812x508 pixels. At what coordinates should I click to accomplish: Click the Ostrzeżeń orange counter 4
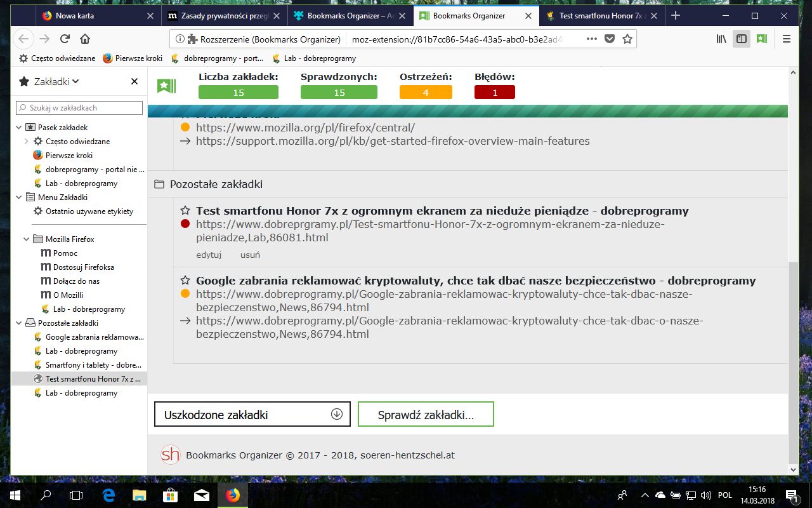tap(426, 92)
